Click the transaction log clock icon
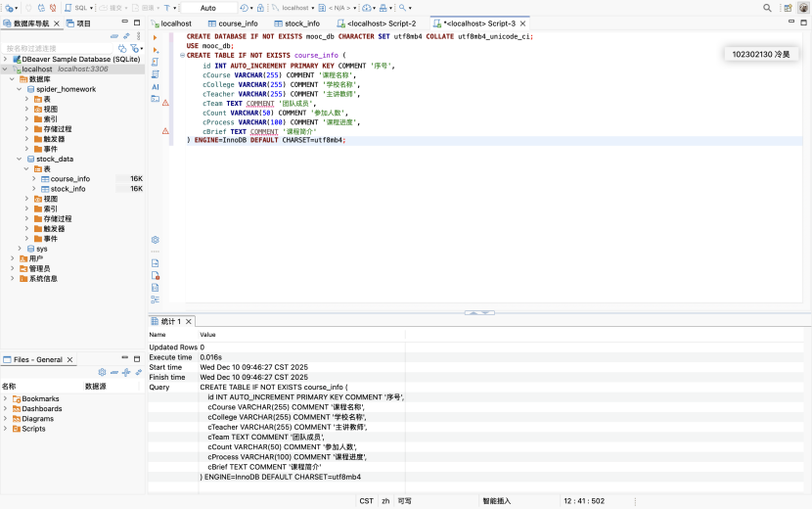 click(244, 8)
